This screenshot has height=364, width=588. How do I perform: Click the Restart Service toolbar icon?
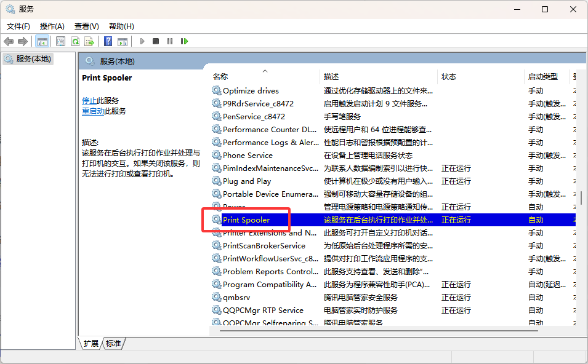(184, 41)
